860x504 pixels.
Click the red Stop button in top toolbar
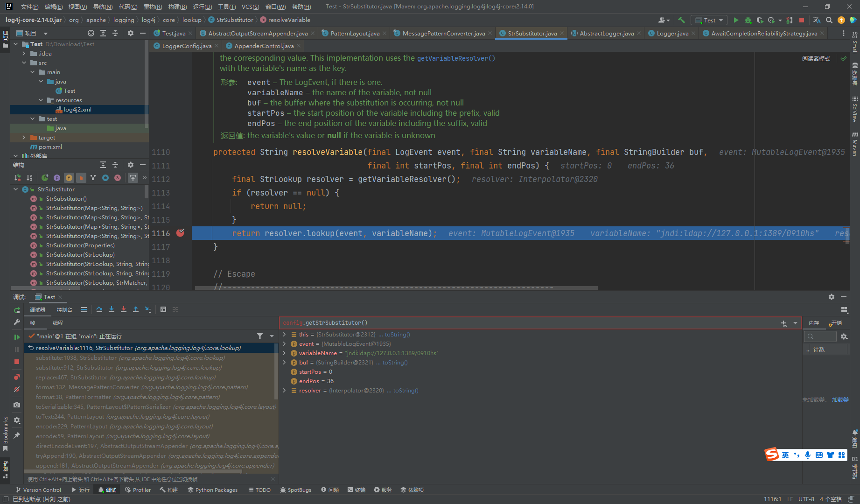(802, 20)
